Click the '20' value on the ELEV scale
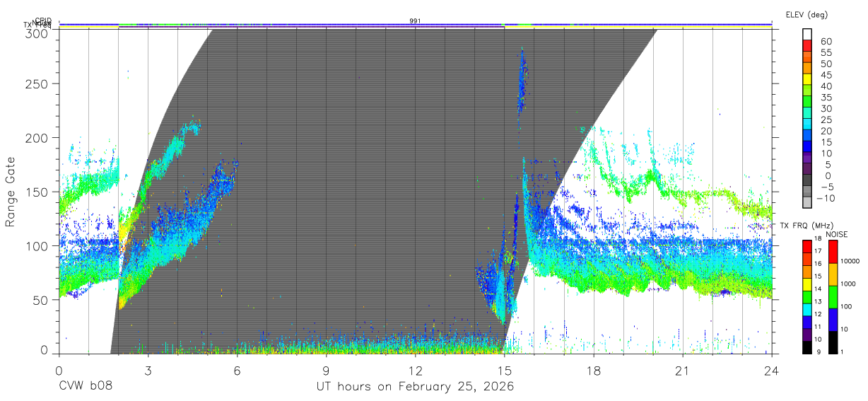 (826, 131)
